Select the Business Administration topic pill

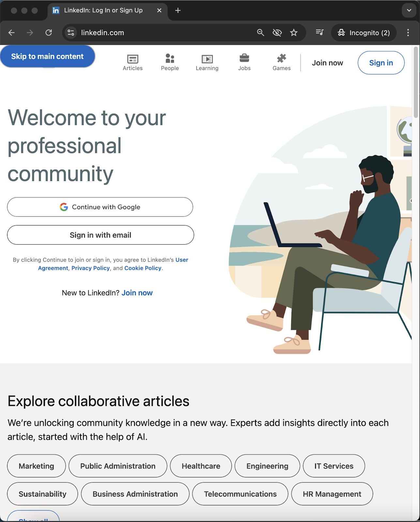135,494
